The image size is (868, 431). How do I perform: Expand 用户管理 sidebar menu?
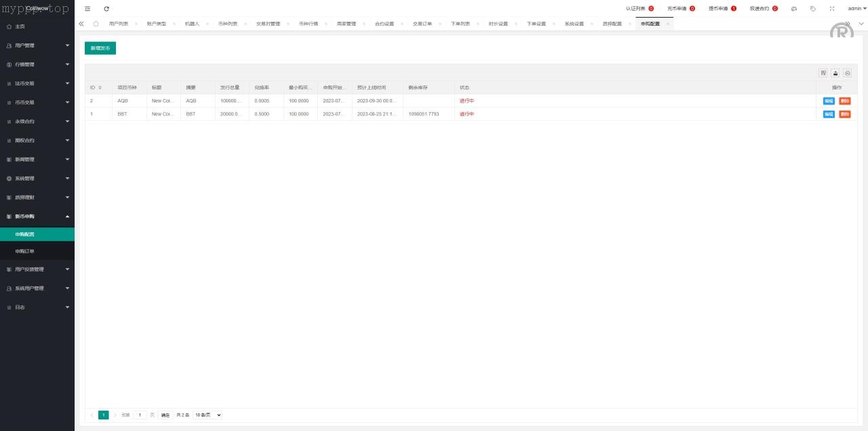coord(37,45)
